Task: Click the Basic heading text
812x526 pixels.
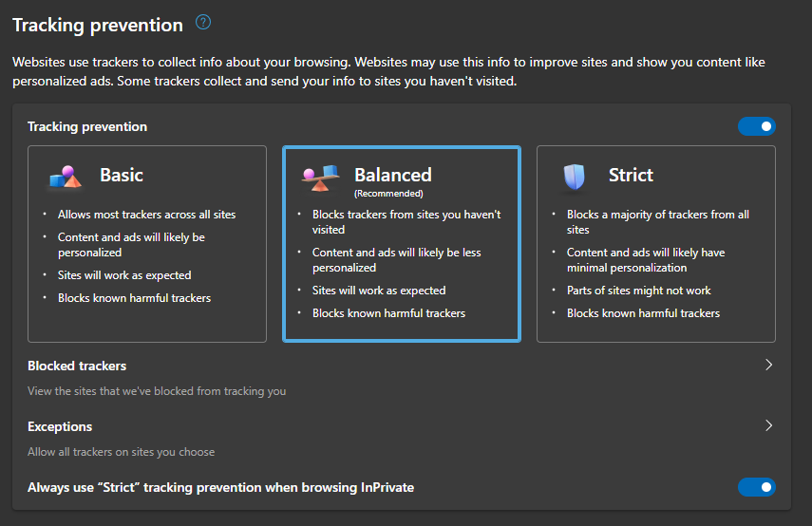Action: [122, 175]
